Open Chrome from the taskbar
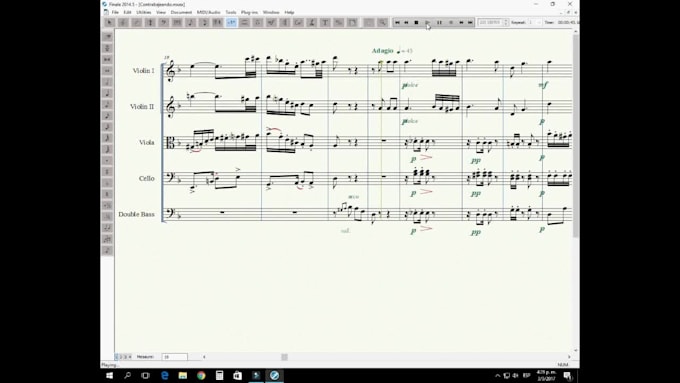 (201, 375)
